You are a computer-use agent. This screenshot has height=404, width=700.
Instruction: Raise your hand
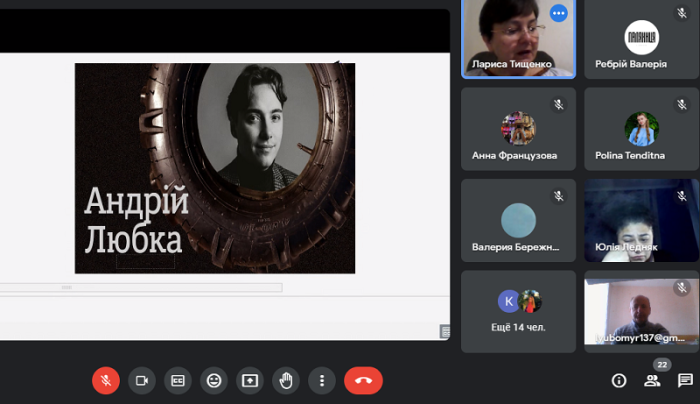tap(286, 380)
